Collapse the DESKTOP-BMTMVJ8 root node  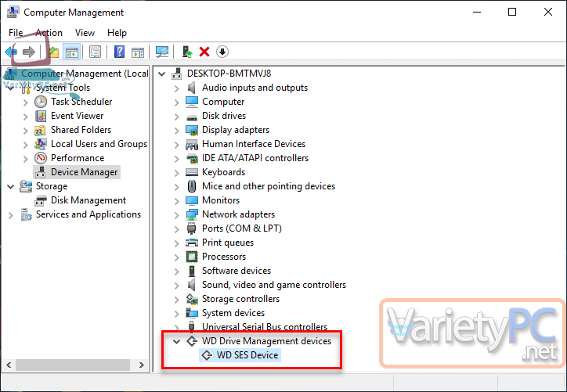click(x=161, y=74)
